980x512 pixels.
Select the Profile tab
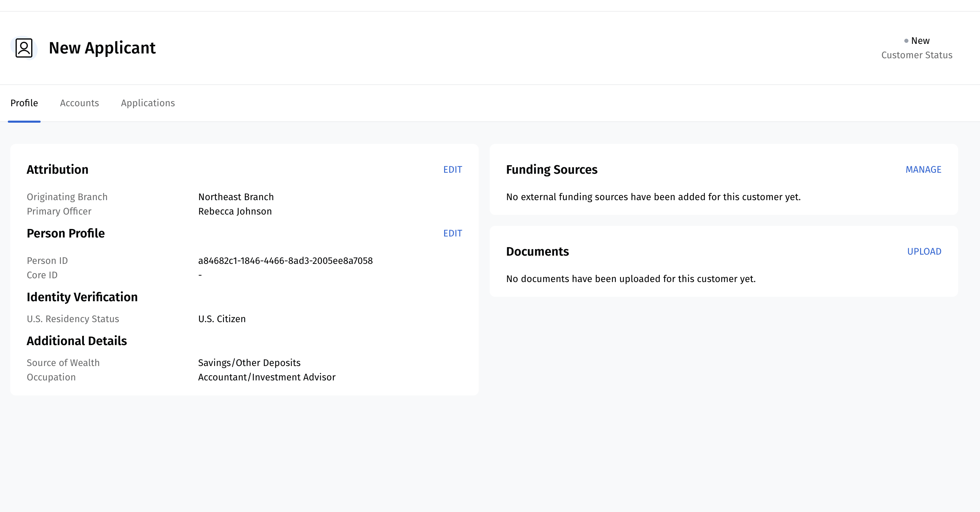pos(24,103)
